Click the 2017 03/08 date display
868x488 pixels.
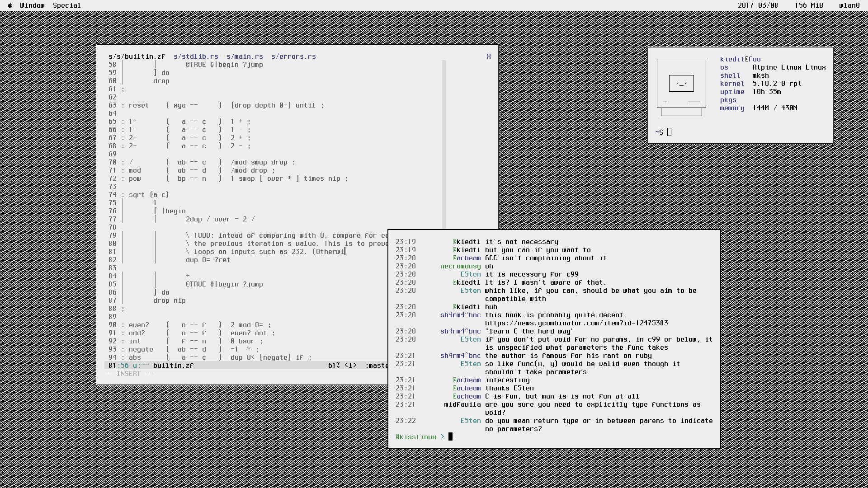pos(758,5)
